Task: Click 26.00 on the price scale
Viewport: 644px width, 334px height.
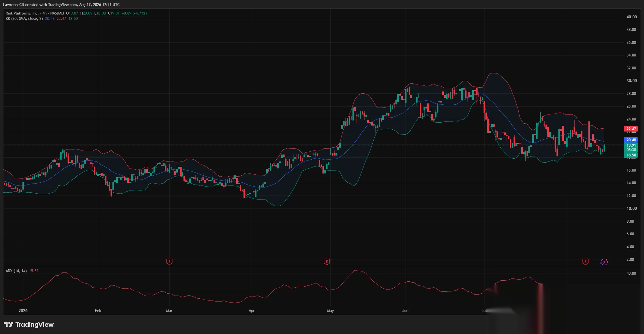Action: [631, 106]
